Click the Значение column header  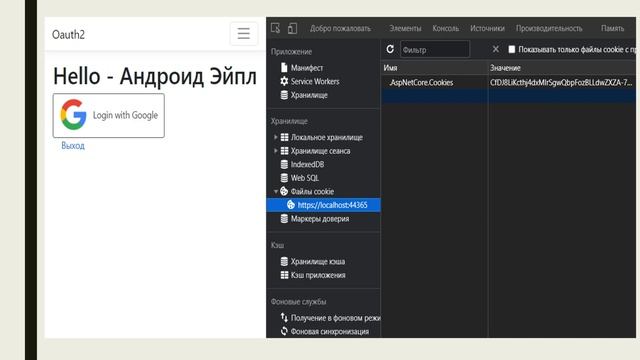(562, 68)
